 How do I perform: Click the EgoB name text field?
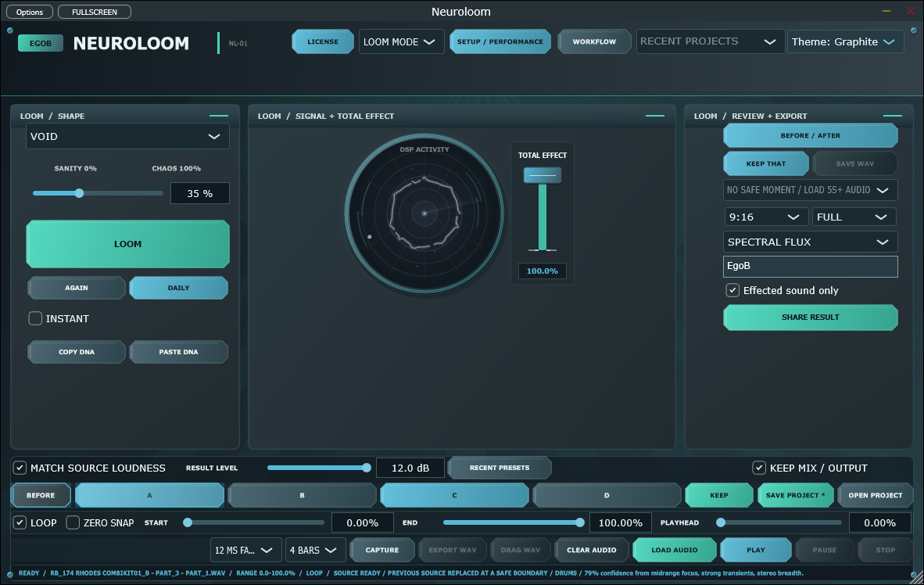click(x=811, y=266)
